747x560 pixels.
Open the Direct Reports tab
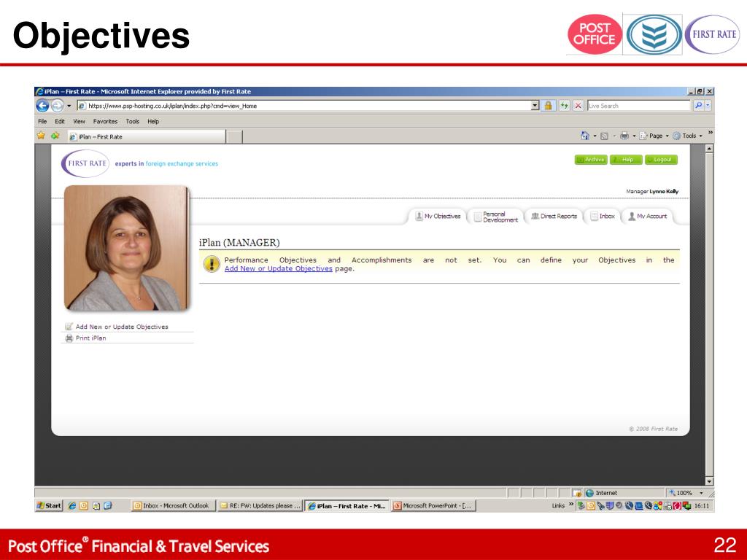click(554, 216)
